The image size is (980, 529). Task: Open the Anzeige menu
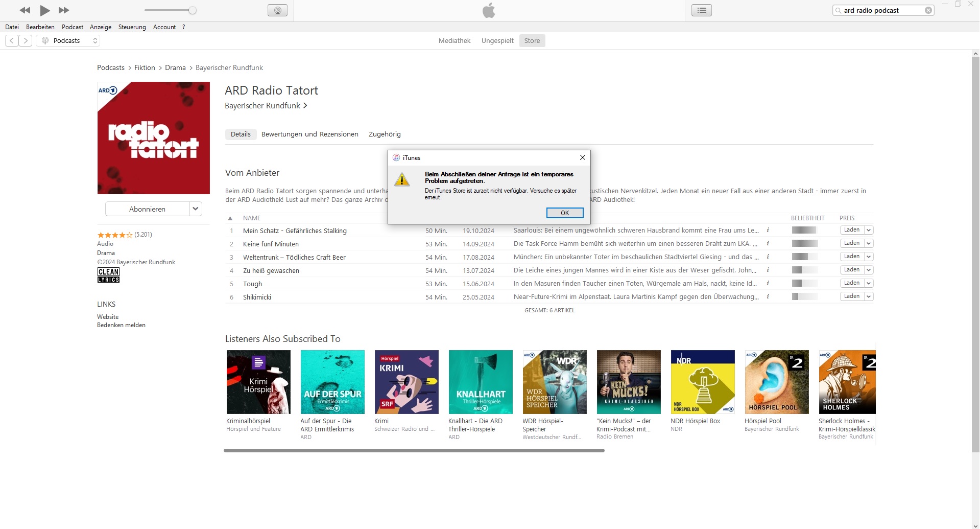pyautogui.click(x=101, y=27)
